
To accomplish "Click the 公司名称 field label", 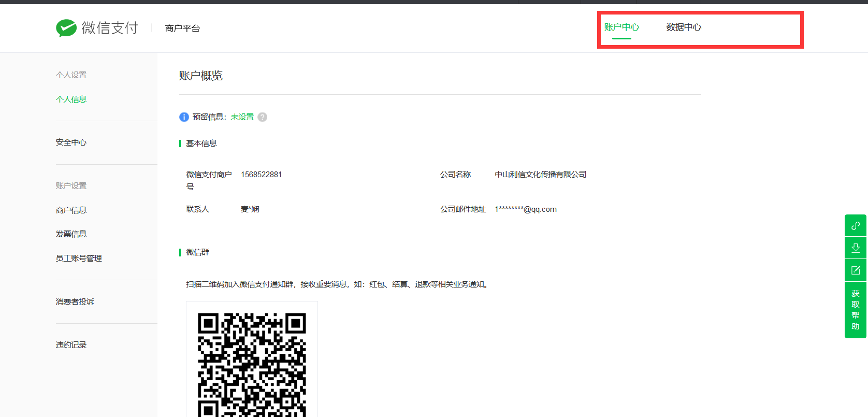I will tap(456, 175).
